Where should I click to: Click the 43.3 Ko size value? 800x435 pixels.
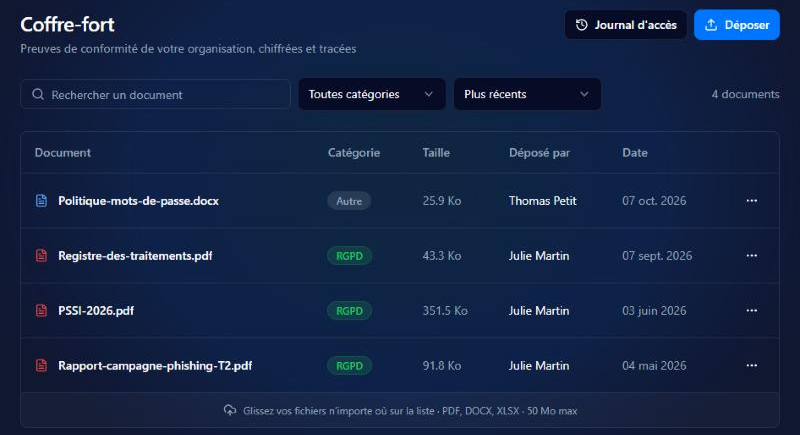pos(442,255)
